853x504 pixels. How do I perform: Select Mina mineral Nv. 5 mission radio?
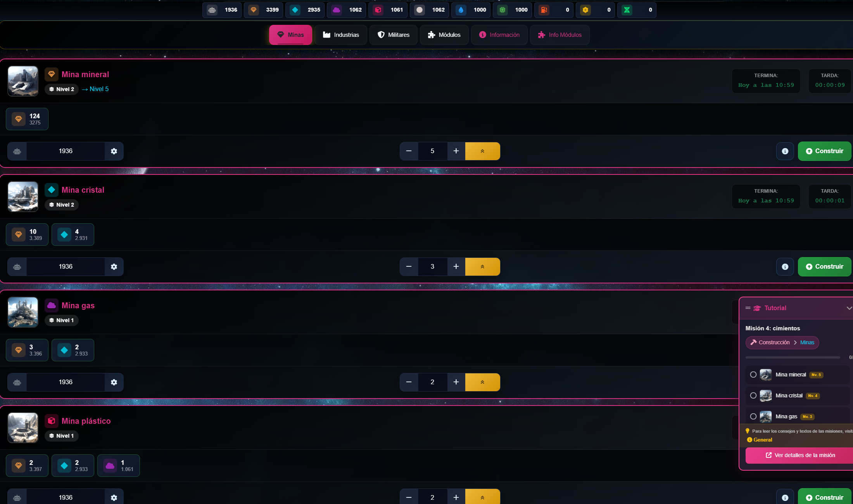[753, 375]
